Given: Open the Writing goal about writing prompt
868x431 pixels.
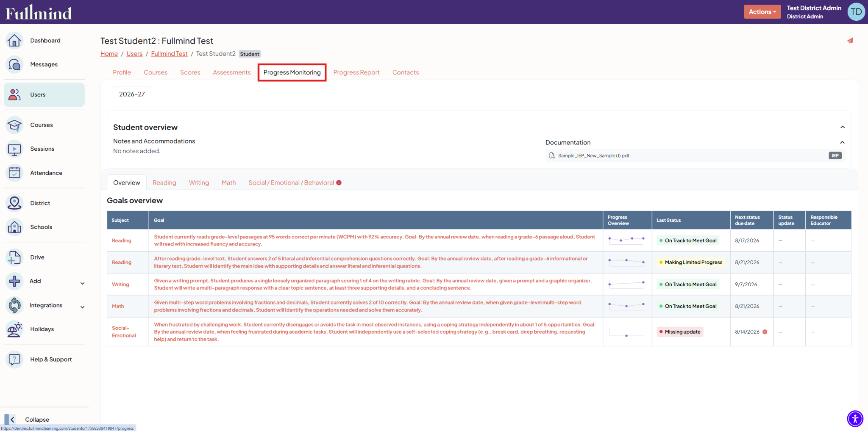Looking at the screenshot, I should 373,285.
